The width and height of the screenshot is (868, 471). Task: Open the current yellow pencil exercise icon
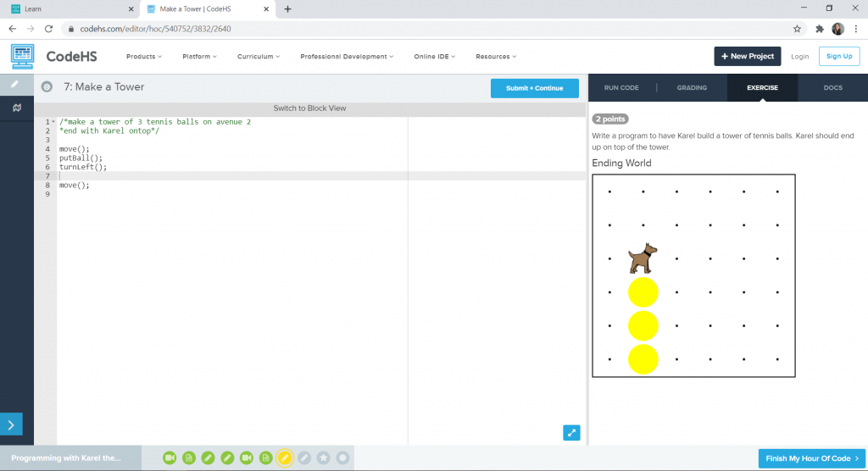click(285, 457)
